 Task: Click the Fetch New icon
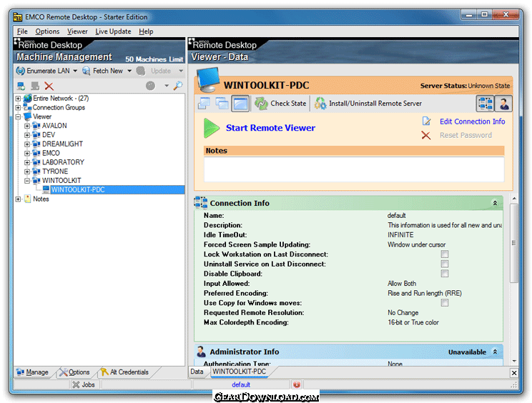[87, 71]
